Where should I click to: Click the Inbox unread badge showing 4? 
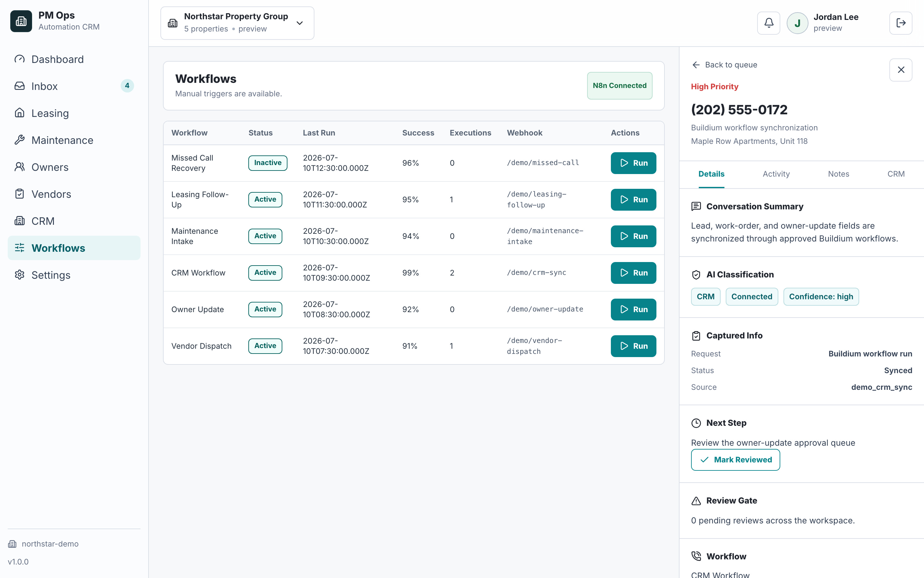coord(127,86)
